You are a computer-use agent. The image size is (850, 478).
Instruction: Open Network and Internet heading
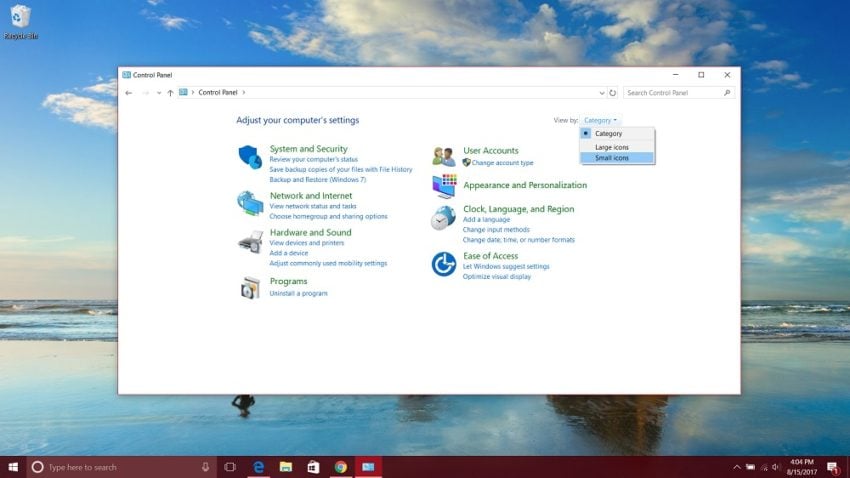[311, 196]
